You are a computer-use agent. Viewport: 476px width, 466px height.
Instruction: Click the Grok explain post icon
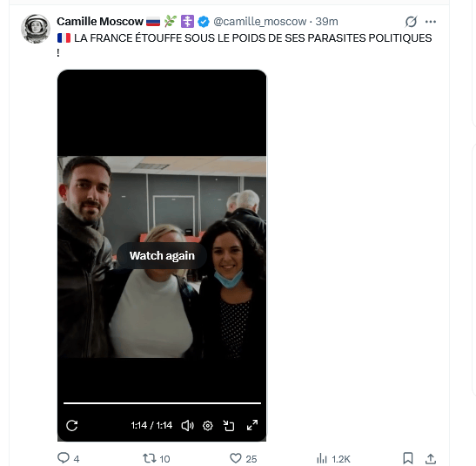[411, 22]
